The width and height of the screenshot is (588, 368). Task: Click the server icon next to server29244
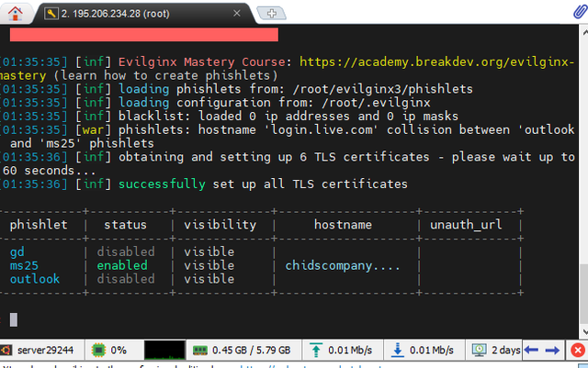pyautogui.click(x=6, y=350)
